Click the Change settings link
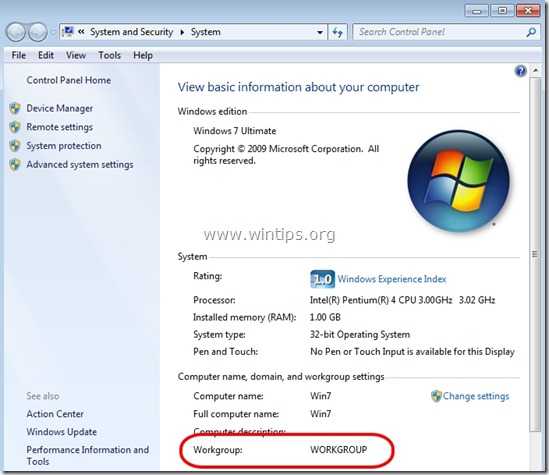This screenshot has height=475, width=549. (x=476, y=396)
